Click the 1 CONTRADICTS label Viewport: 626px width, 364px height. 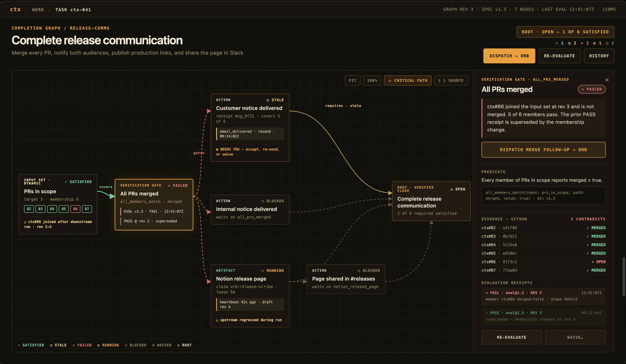coord(588,219)
